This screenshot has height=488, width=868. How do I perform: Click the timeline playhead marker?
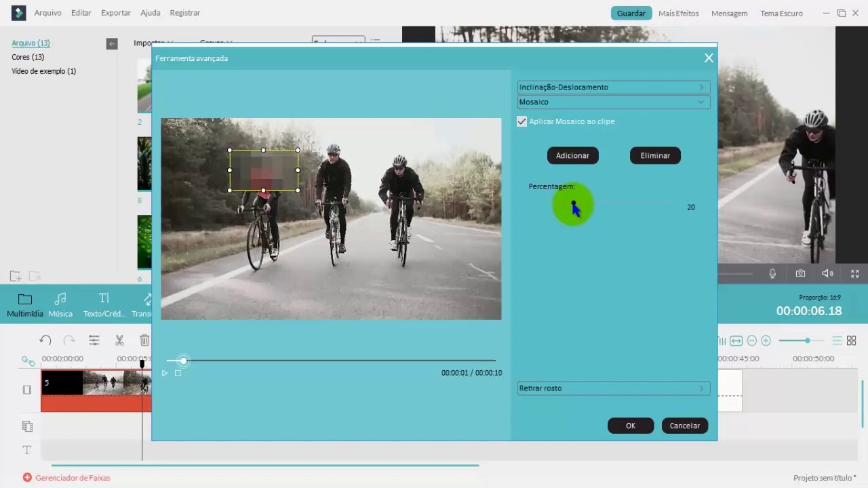tap(142, 365)
